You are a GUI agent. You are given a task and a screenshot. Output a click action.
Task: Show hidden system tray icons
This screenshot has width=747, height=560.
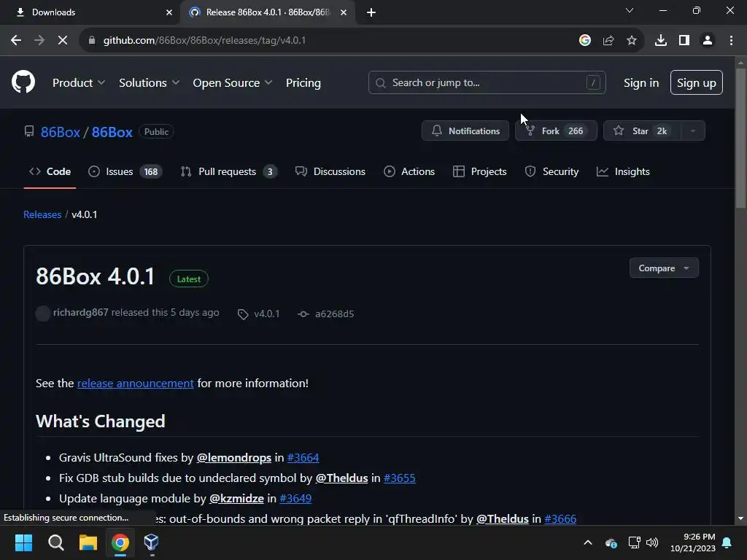click(588, 542)
